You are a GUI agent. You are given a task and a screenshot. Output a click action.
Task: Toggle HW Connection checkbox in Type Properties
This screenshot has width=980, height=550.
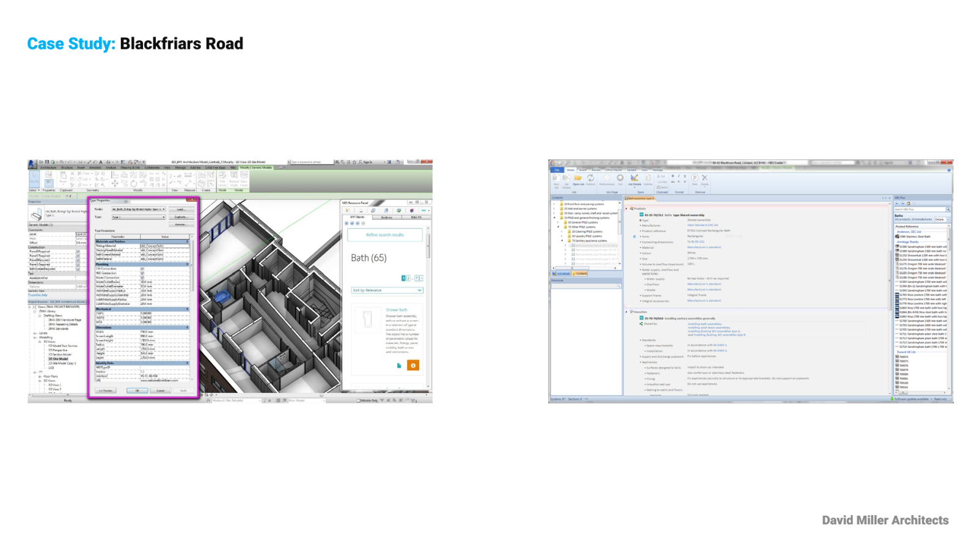[x=142, y=273]
